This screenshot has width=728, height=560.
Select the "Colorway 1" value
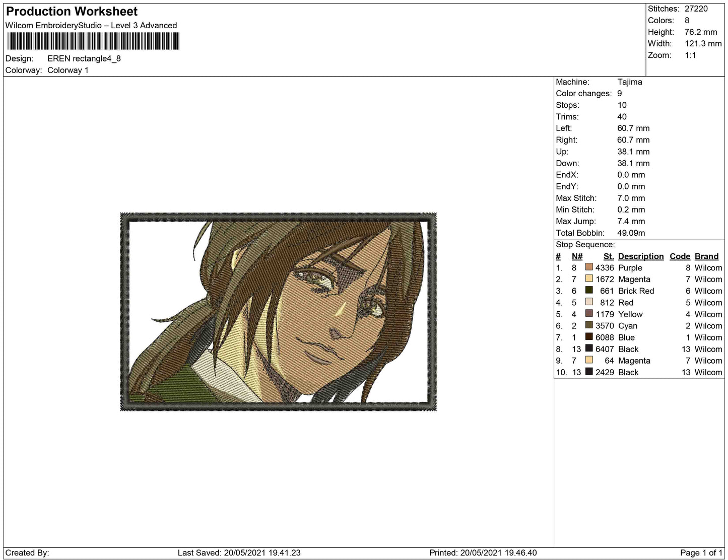[x=68, y=70]
